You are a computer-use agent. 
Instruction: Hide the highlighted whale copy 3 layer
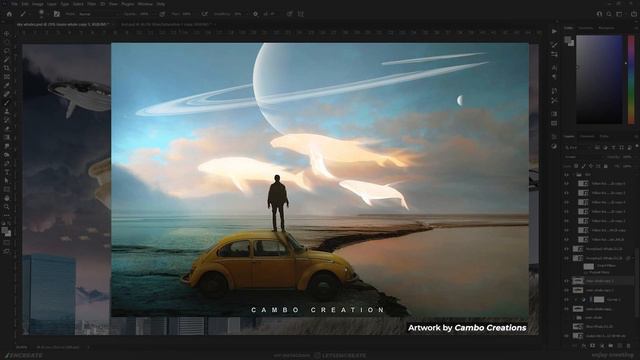coord(567,281)
